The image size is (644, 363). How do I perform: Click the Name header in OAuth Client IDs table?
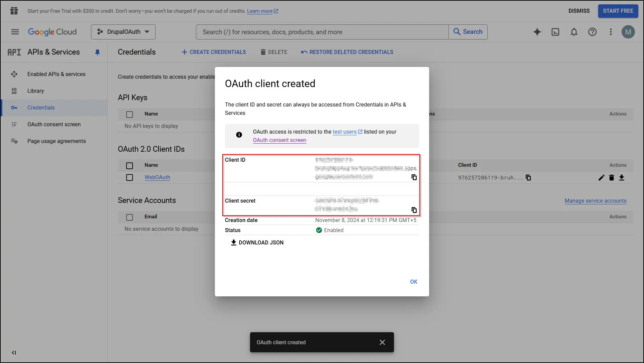[x=151, y=165]
